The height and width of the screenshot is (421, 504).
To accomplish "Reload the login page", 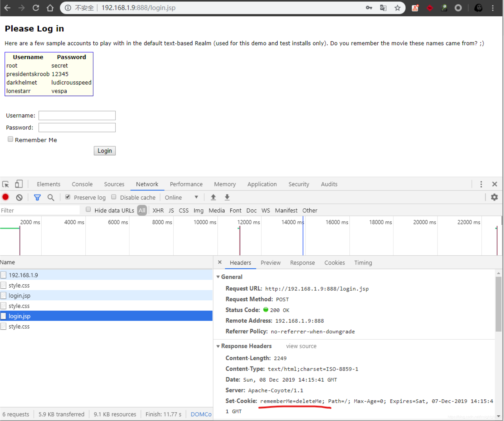I will coord(36,8).
